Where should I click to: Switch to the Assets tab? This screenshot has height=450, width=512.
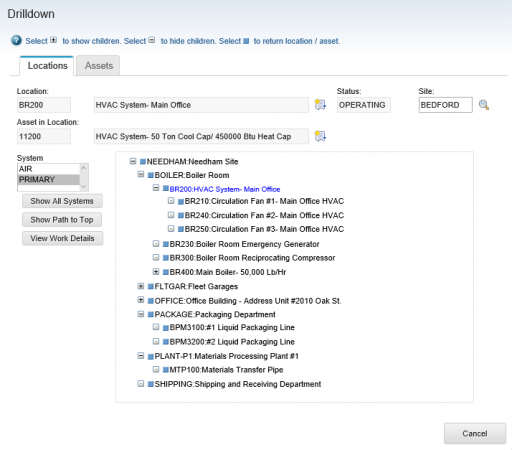[98, 66]
